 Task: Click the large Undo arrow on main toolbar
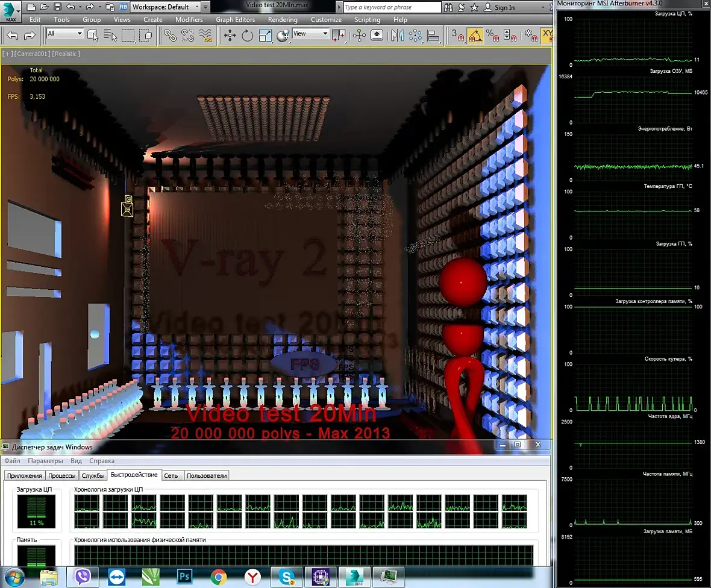point(13,36)
